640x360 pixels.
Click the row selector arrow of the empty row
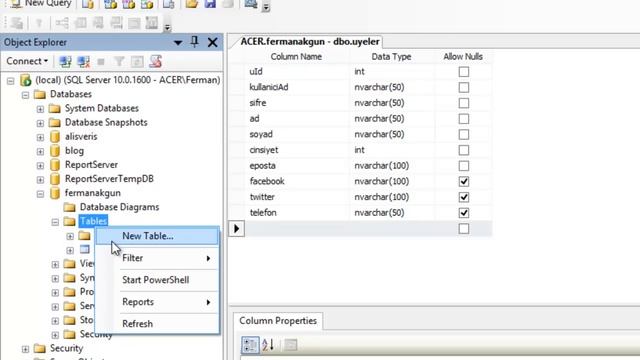click(x=236, y=229)
